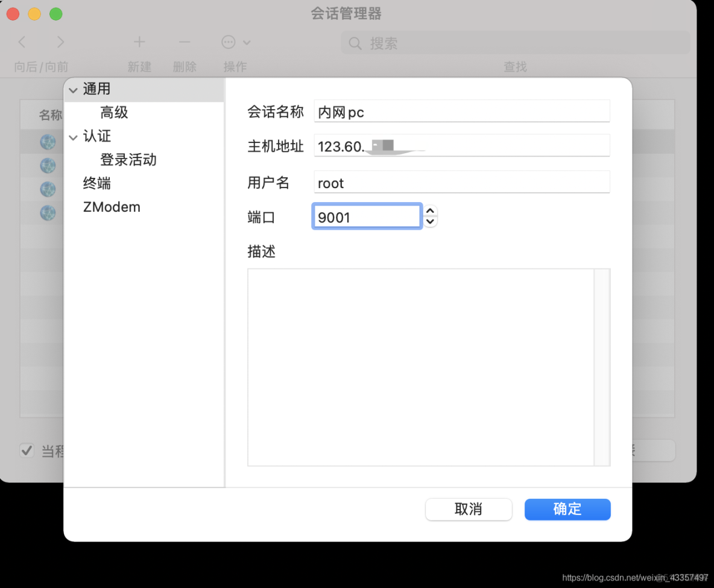Decrease port with the down stepper arrow
Viewport: 714px width, 588px height.
430,222
